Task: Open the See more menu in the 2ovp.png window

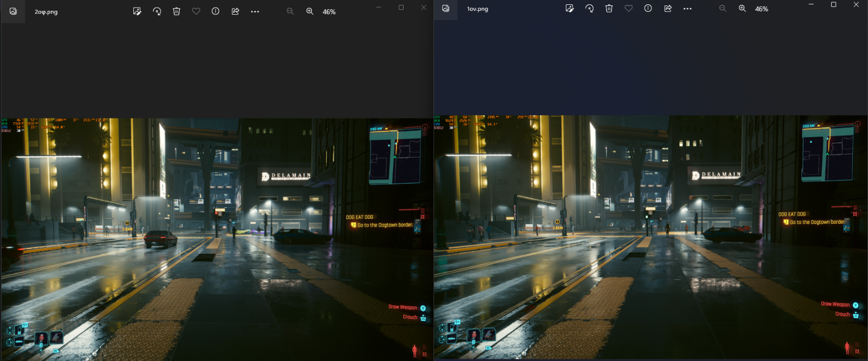Action: tap(255, 11)
